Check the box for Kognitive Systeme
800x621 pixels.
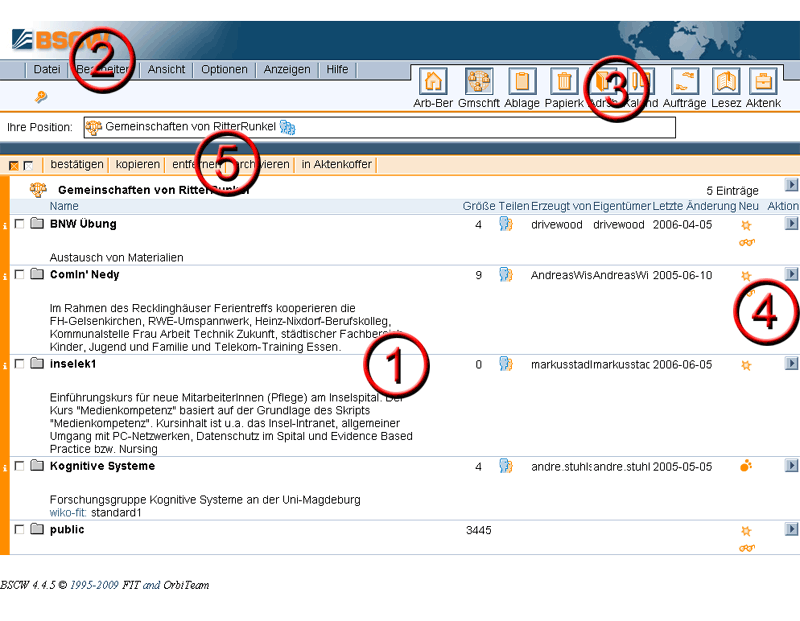click(x=20, y=466)
